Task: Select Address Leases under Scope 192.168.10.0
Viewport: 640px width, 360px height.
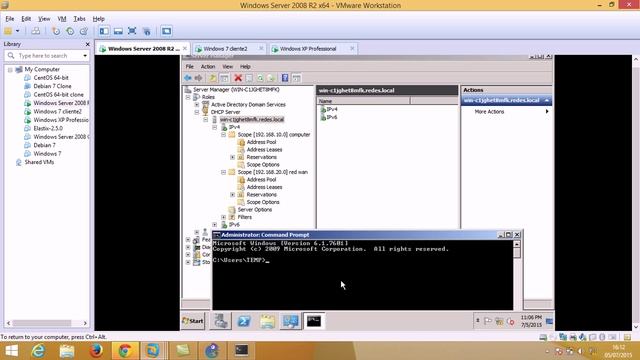Action: point(264,149)
